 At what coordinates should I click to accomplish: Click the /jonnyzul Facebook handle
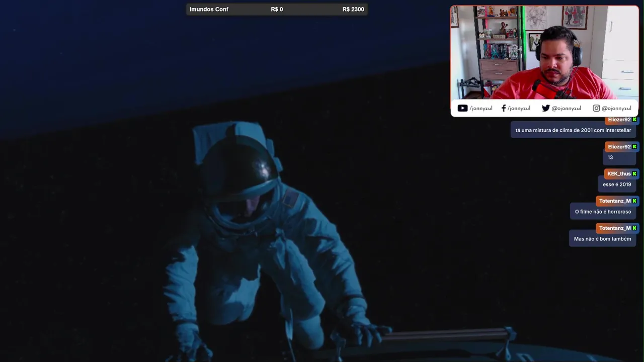tap(519, 108)
